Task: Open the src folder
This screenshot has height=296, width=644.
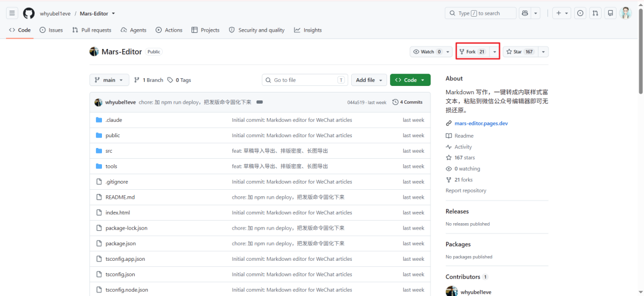Action: [109, 151]
